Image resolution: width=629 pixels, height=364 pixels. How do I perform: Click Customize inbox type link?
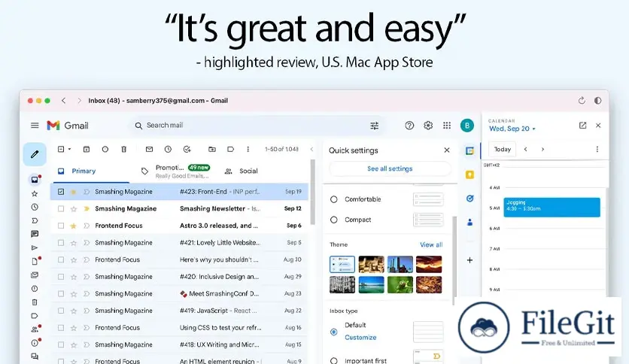tap(360, 338)
